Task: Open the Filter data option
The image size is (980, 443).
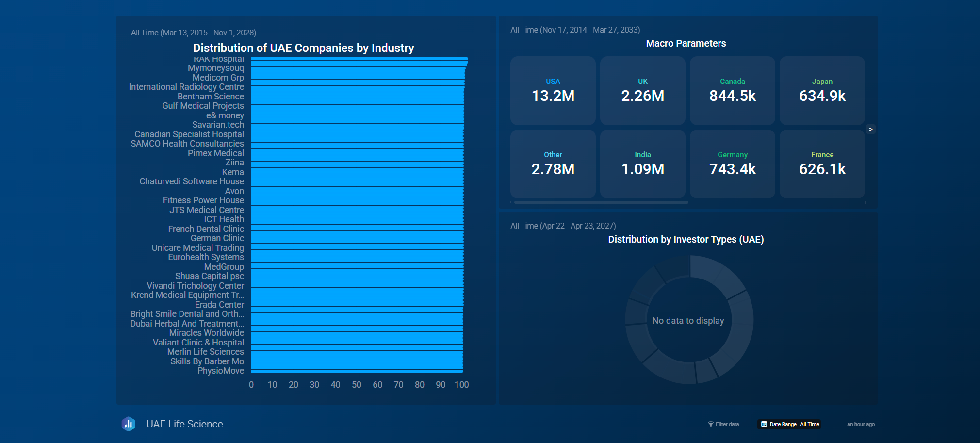Action: (x=723, y=424)
